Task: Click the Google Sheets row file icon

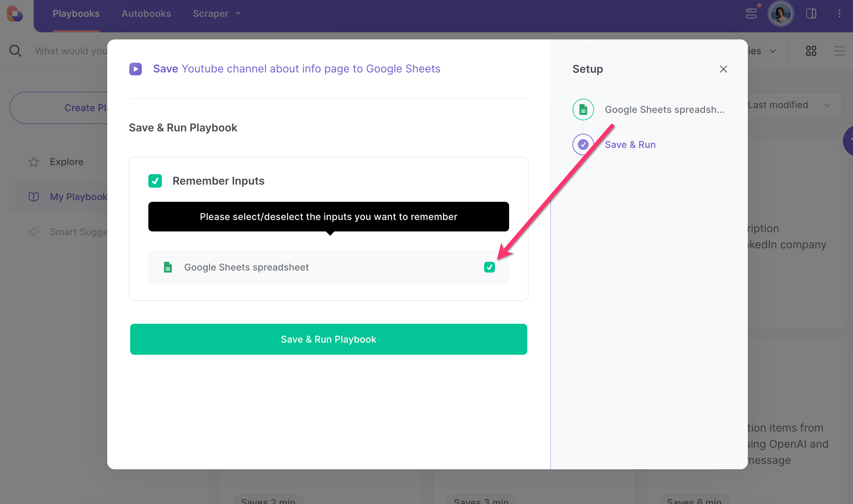Action: 168,267
